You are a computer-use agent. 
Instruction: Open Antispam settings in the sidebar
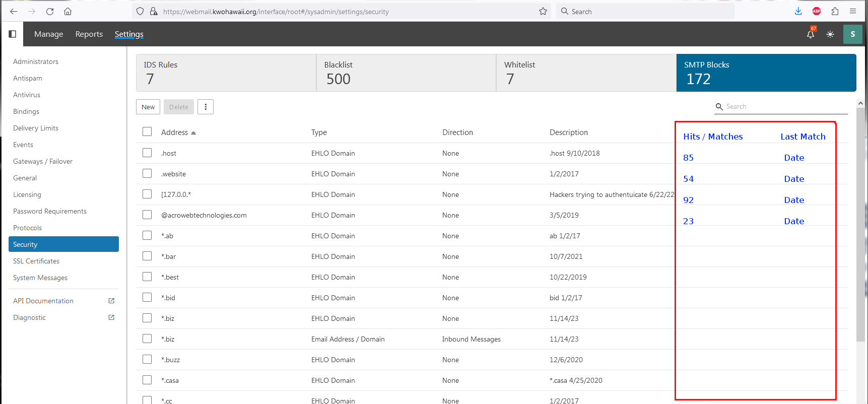[x=28, y=78]
